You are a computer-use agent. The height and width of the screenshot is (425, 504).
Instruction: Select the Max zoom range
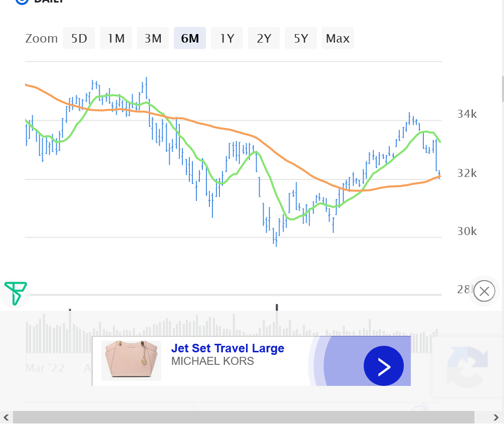coord(338,38)
